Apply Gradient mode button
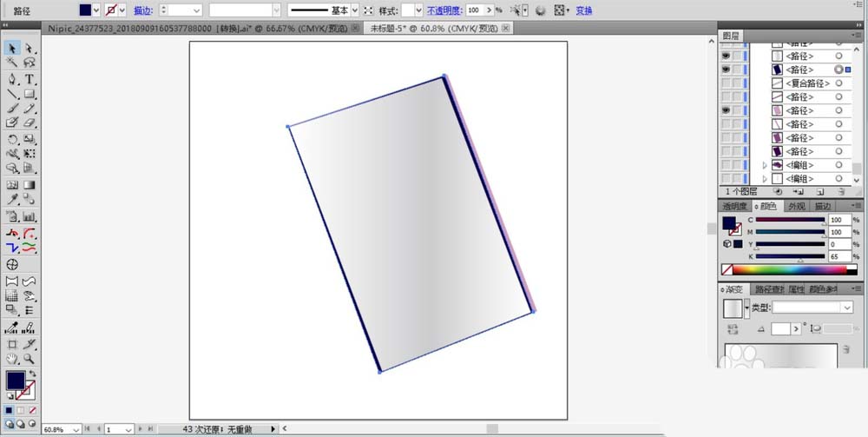868x437 pixels. tap(21, 410)
